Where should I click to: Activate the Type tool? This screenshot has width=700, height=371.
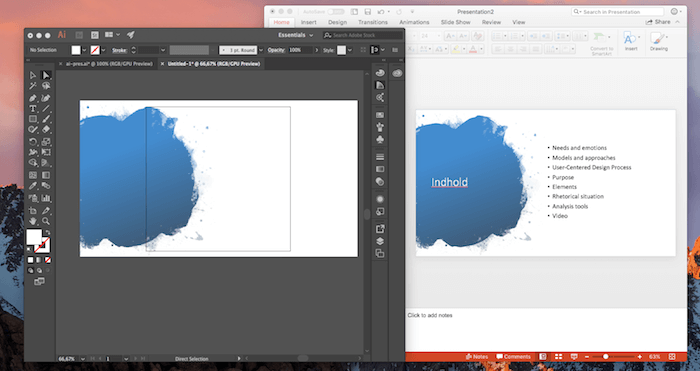[x=33, y=108]
